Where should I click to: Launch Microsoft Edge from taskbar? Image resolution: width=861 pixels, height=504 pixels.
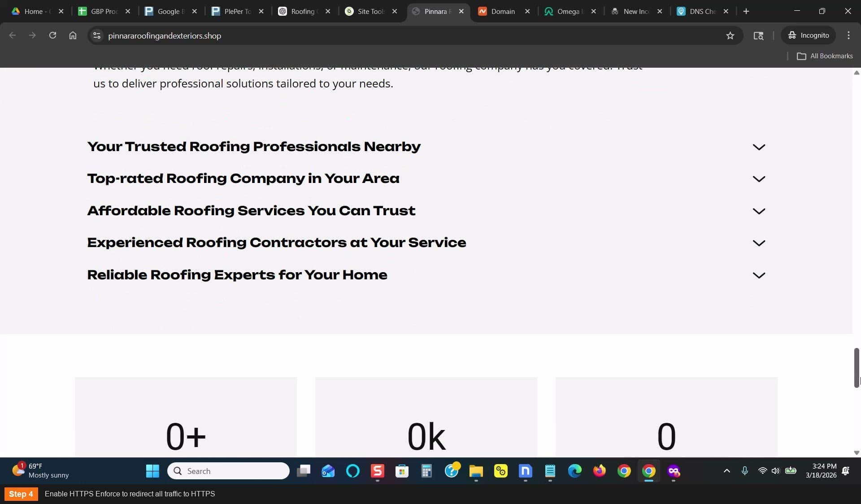(x=575, y=471)
